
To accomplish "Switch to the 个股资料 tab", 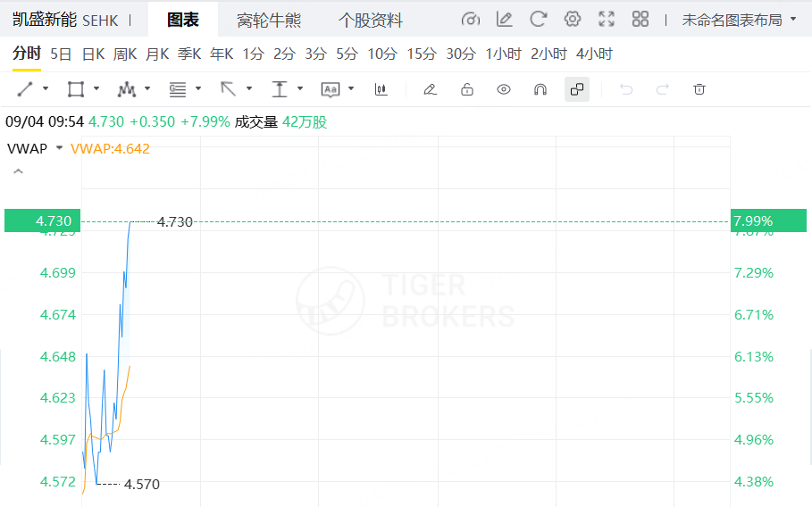I will pos(370,21).
